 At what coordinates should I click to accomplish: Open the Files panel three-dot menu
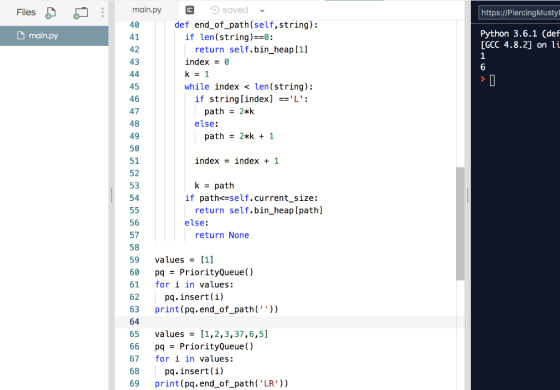102,12
